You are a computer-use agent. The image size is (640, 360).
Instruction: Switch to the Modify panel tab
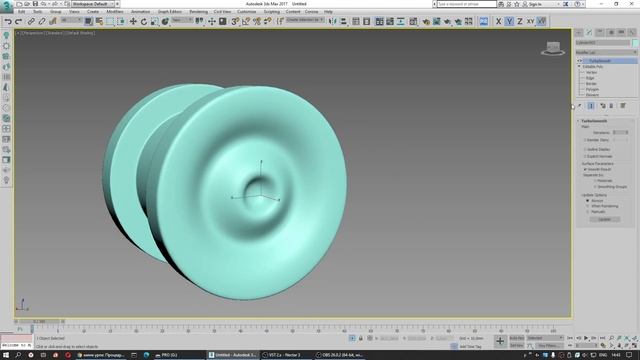(589, 32)
